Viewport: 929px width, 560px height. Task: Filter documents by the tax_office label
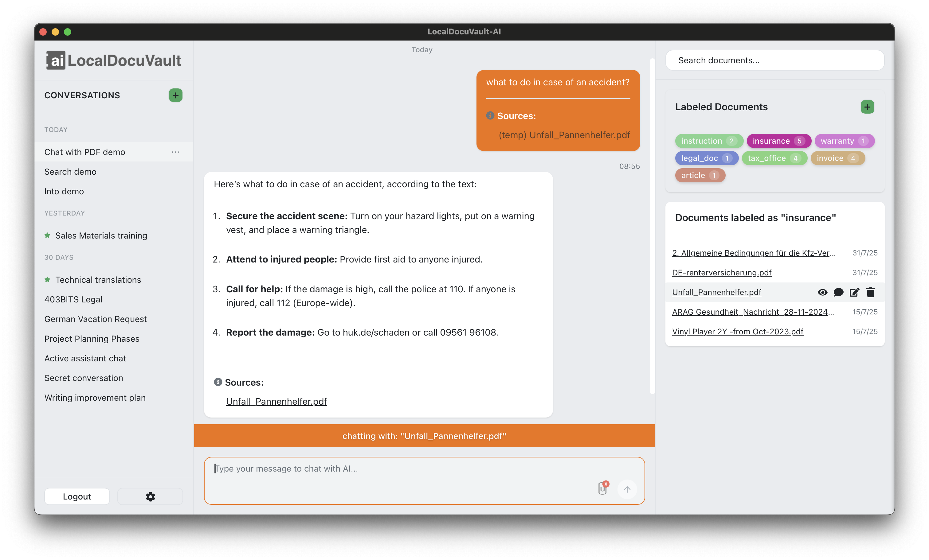point(774,158)
